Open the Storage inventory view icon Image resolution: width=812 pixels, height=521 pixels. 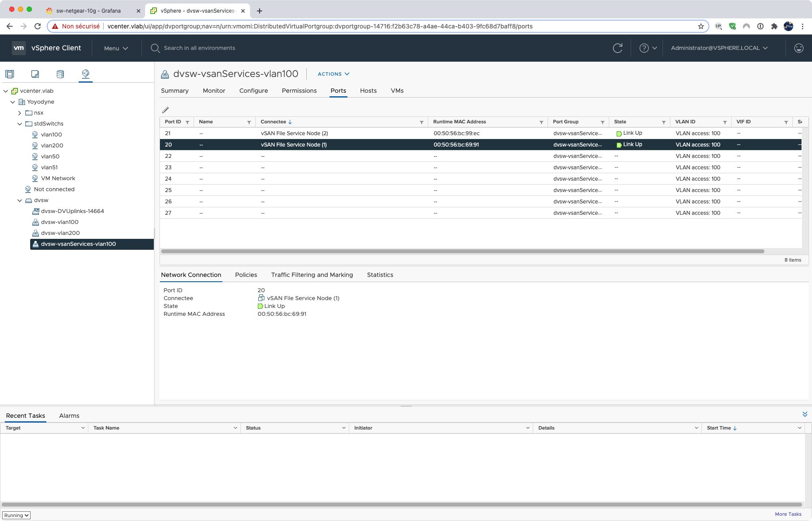click(60, 74)
